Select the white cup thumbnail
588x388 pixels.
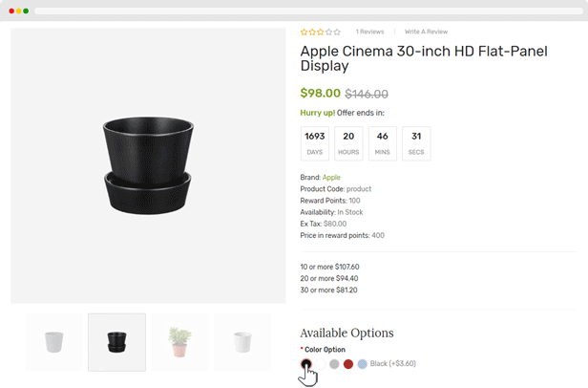tap(54, 342)
